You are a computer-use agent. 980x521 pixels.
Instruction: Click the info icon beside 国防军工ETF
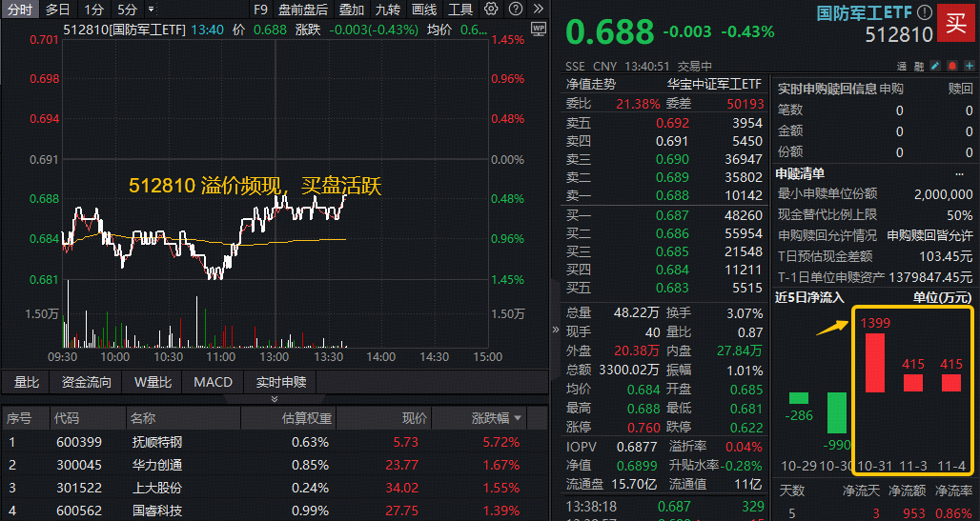click(x=922, y=12)
